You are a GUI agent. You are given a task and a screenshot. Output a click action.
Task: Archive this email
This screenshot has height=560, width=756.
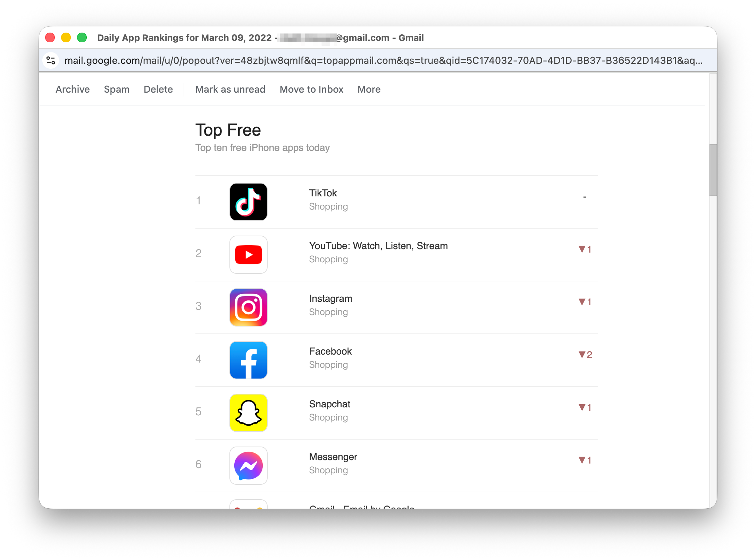coord(72,89)
